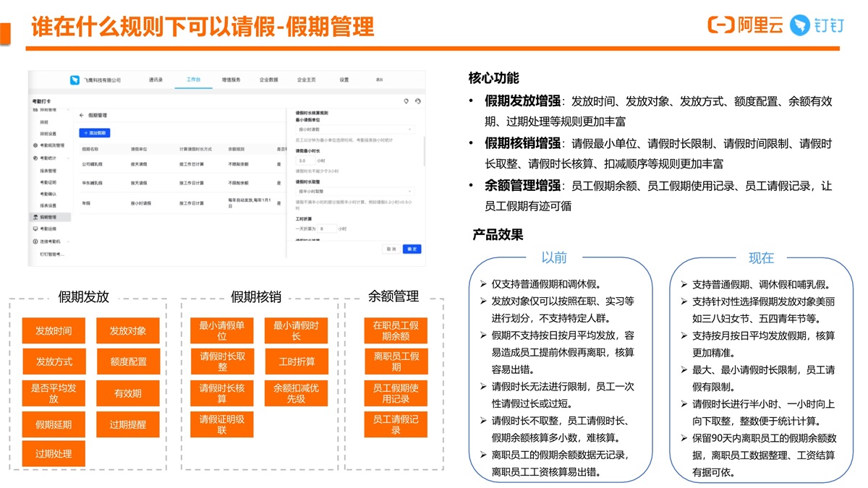Open the 请假时长取整 dropdown
The height and width of the screenshot is (488, 868).
click(354, 192)
